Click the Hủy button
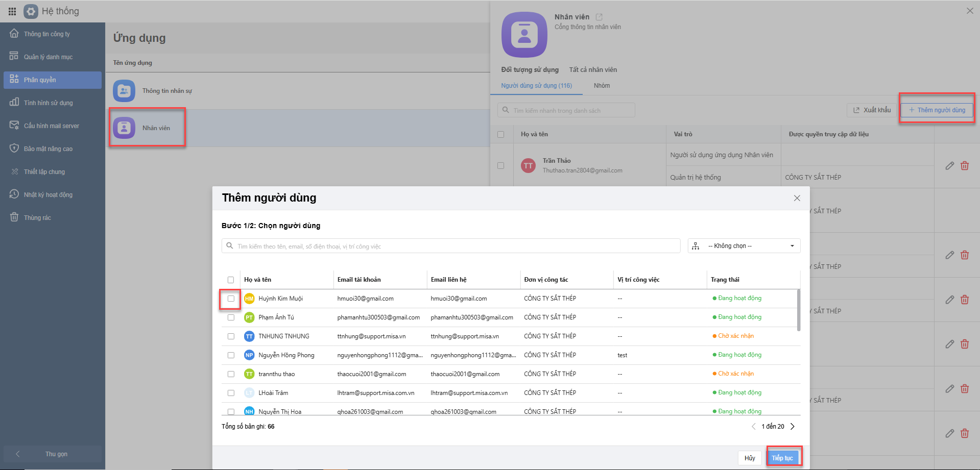980x470 pixels. [749, 458]
